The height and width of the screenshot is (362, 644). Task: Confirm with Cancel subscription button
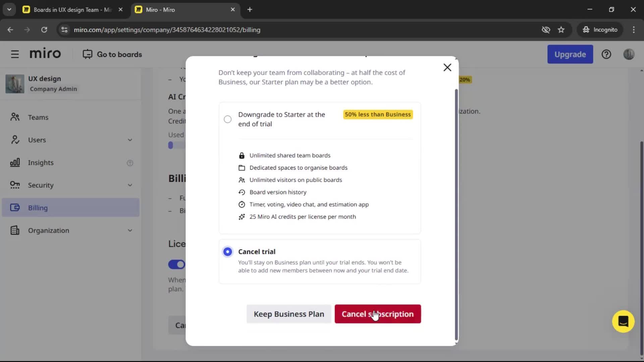click(x=378, y=314)
